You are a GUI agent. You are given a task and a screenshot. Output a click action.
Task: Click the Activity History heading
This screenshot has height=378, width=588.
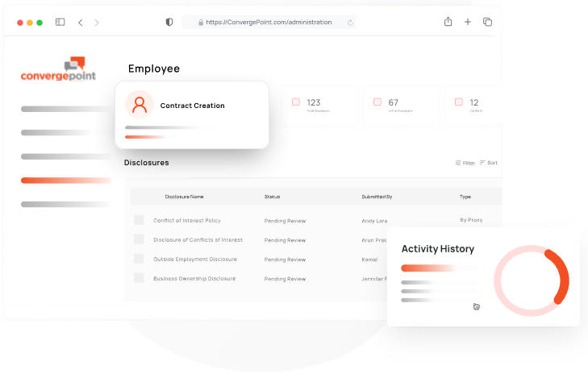tap(438, 249)
